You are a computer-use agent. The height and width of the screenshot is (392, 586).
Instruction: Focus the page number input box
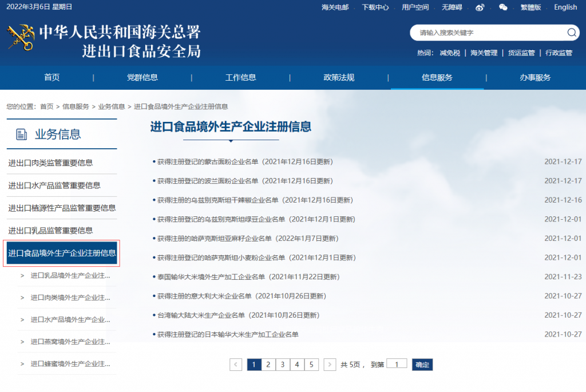pos(397,364)
